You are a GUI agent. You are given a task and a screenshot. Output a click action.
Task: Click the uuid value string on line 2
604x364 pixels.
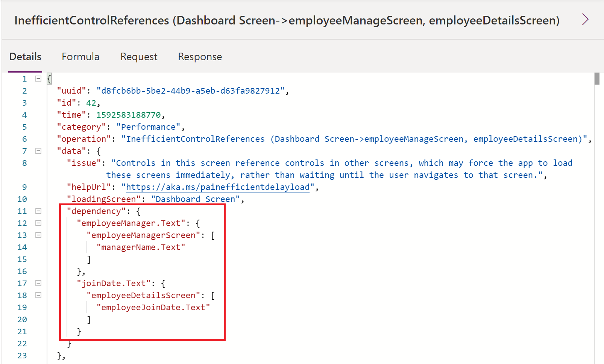pyautogui.click(x=190, y=91)
